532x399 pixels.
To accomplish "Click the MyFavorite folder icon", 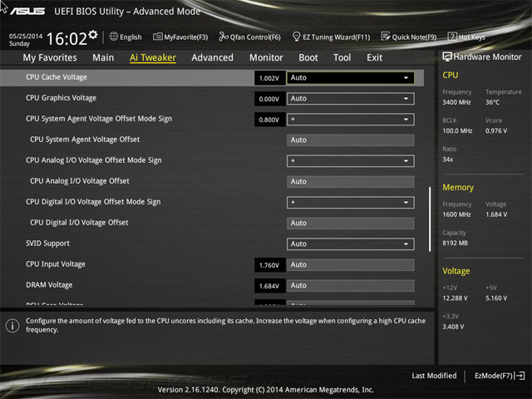I will [x=157, y=37].
